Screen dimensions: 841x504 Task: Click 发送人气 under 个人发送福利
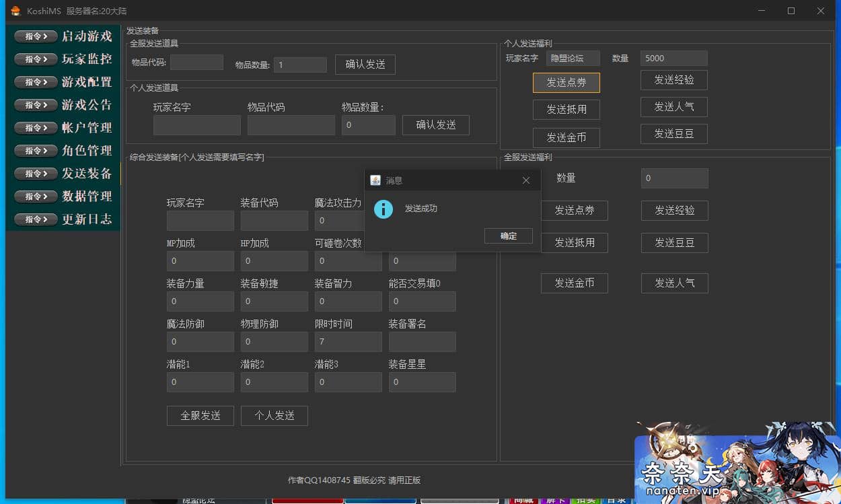[674, 107]
